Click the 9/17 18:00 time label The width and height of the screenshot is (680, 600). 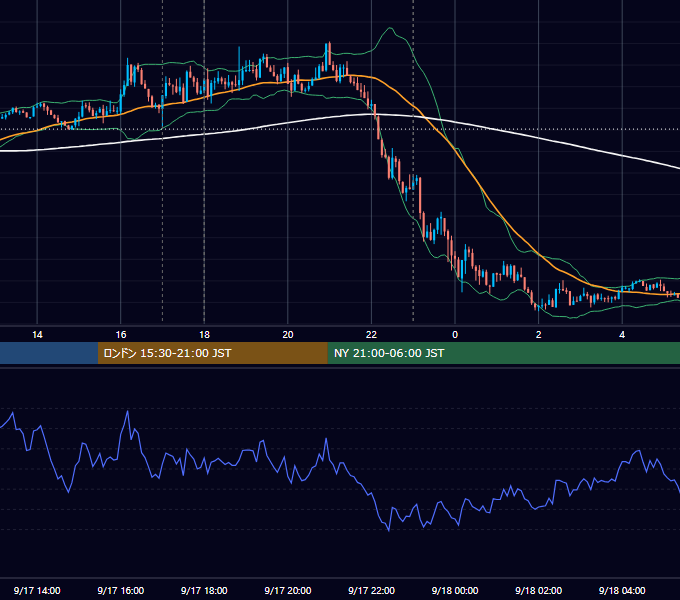[x=204, y=590]
